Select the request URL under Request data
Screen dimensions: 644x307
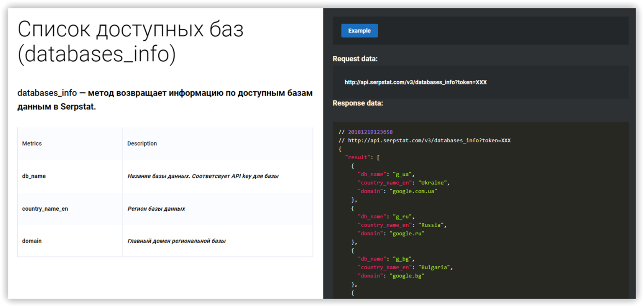(416, 82)
